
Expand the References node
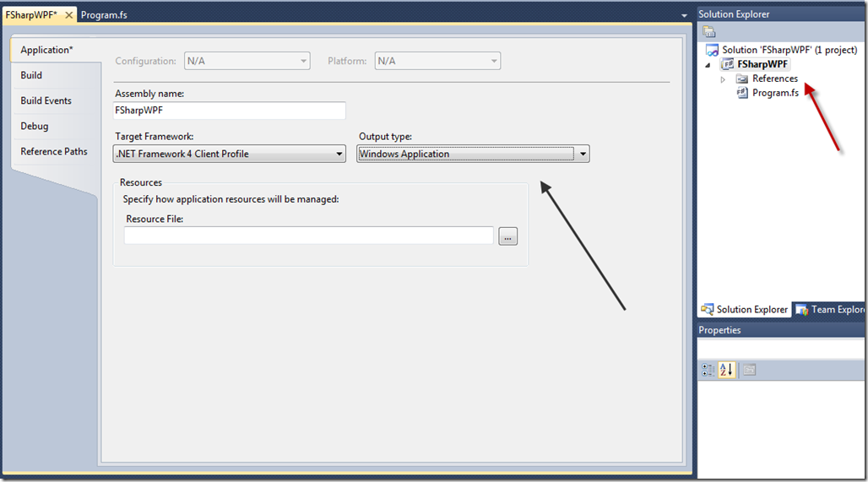pos(723,79)
